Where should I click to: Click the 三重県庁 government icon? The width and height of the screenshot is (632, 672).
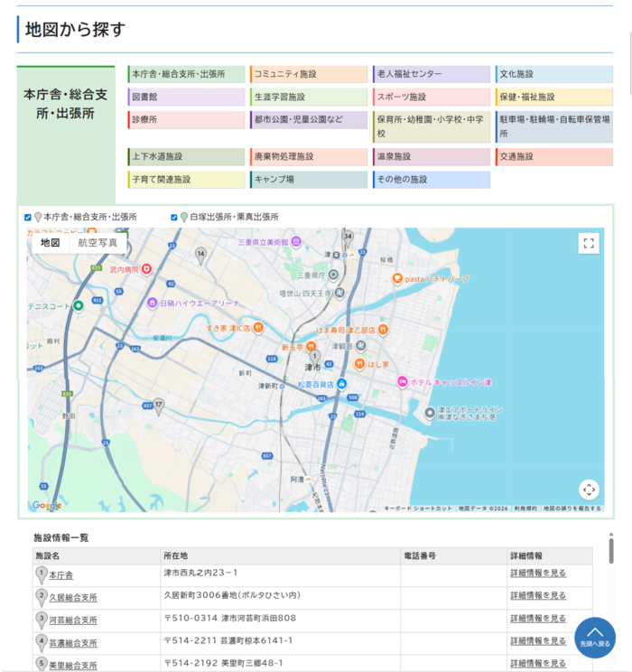click(333, 275)
